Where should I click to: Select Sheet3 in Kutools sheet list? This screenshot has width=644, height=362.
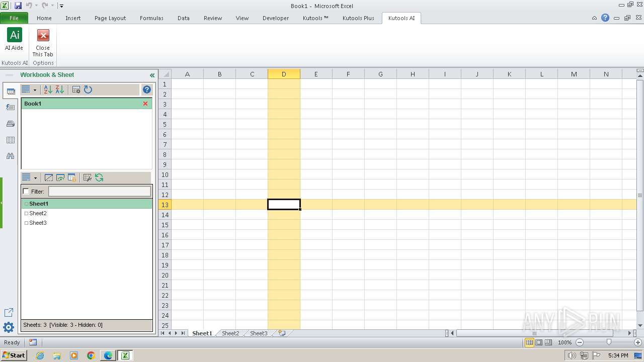pos(38,223)
